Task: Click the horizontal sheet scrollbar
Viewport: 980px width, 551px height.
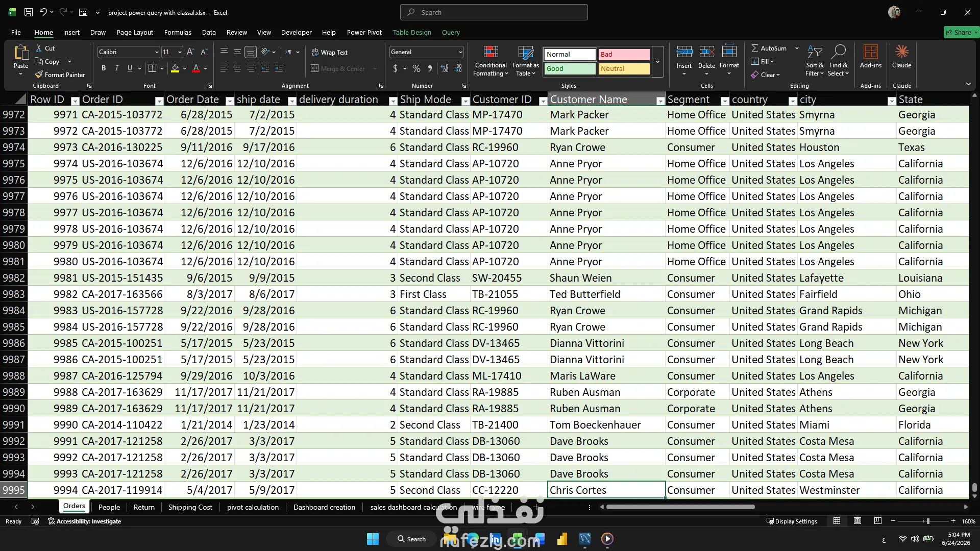Action: coord(680,507)
